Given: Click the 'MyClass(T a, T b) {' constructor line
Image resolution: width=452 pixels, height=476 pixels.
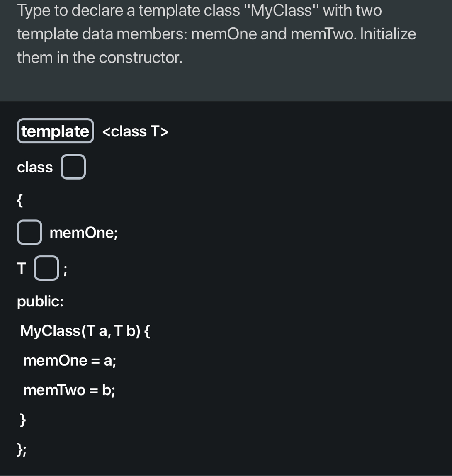Looking at the screenshot, I should 86,331.
